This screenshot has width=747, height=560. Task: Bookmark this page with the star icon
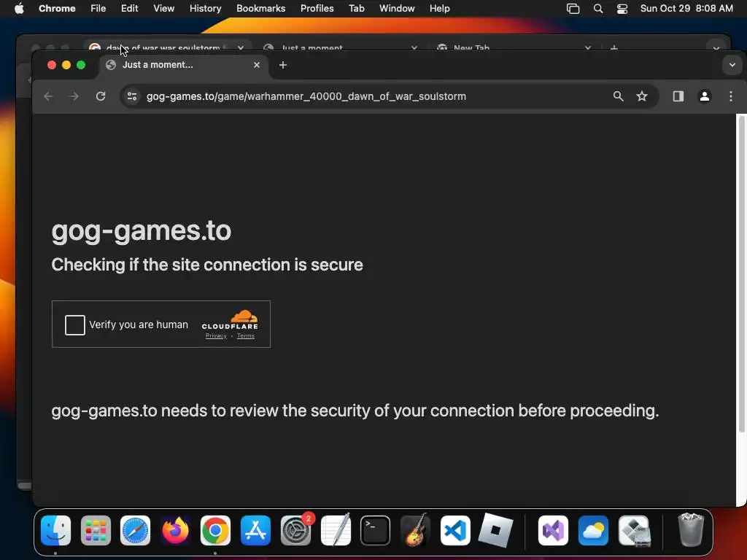pyautogui.click(x=642, y=96)
